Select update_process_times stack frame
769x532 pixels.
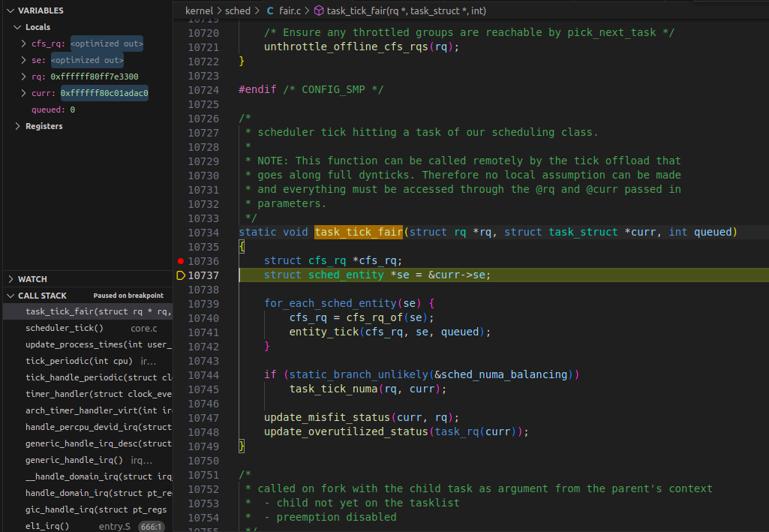click(x=88, y=344)
